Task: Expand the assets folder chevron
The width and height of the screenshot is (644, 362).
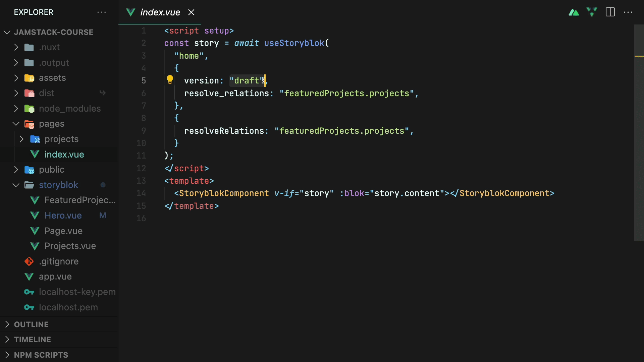Action: click(16, 78)
